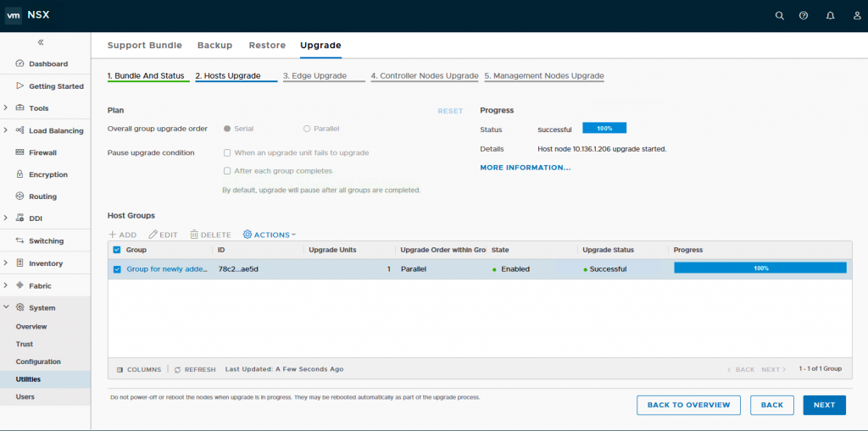The image size is (868, 431).
Task: Go to step 4 Controller Nodes Upgrade
Action: 425,76
